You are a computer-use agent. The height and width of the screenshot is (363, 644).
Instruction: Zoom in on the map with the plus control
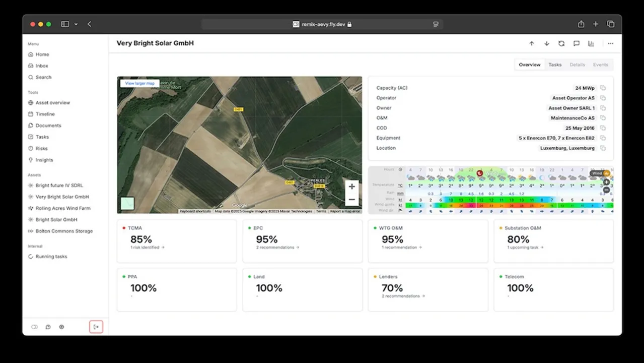(351, 187)
